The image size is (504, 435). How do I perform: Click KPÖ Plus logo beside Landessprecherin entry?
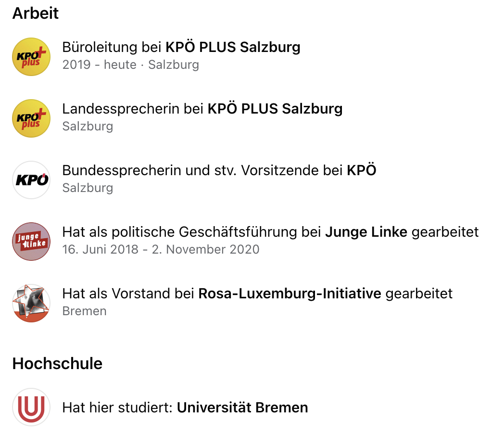pos(31,118)
